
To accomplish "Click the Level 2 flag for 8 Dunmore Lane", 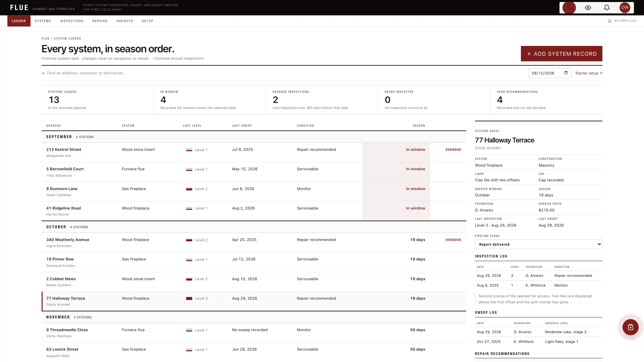I will [189, 189].
